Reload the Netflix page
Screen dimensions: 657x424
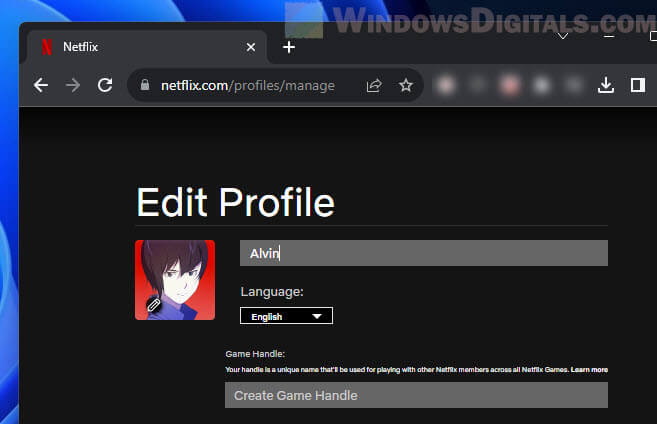pos(105,85)
